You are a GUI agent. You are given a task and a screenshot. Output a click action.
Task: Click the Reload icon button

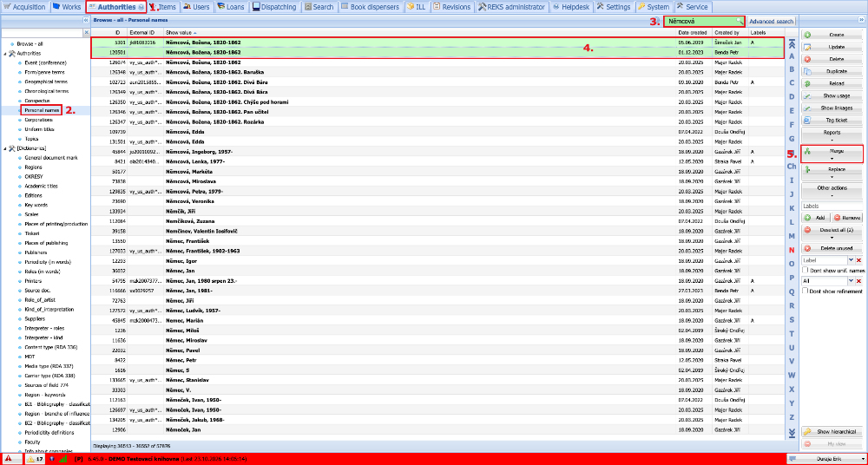point(832,83)
